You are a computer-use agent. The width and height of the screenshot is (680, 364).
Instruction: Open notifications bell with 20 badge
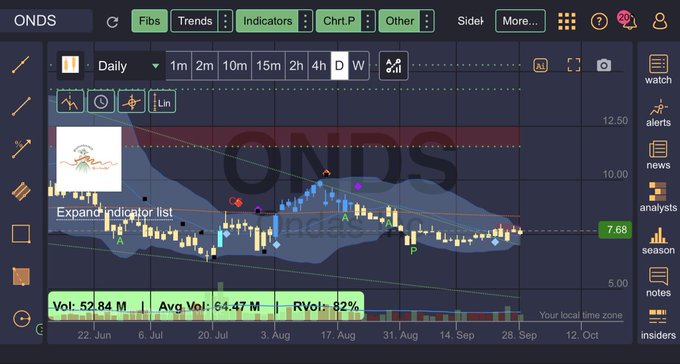pos(628,20)
